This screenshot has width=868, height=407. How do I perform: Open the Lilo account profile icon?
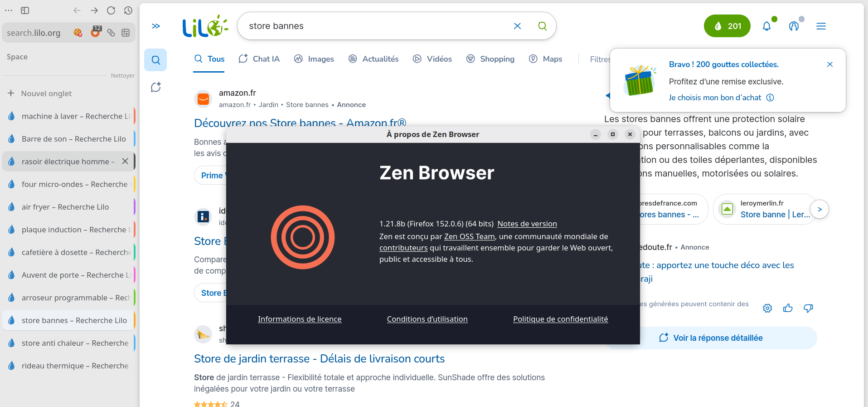coord(794,26)
